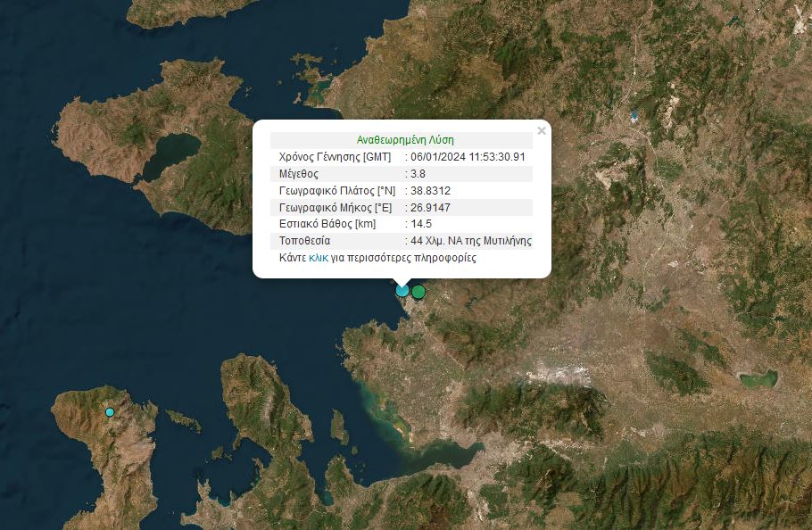Click the small cyan marker on Chios island
The image size is (812, 530).
[x=110, y=412]
